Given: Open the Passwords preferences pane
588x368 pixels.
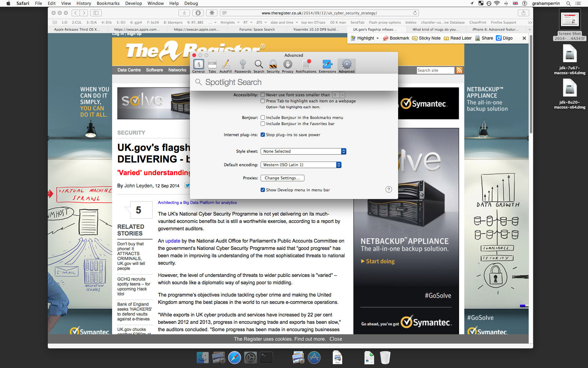Looking at the screenshot, I should coord(243,66).
